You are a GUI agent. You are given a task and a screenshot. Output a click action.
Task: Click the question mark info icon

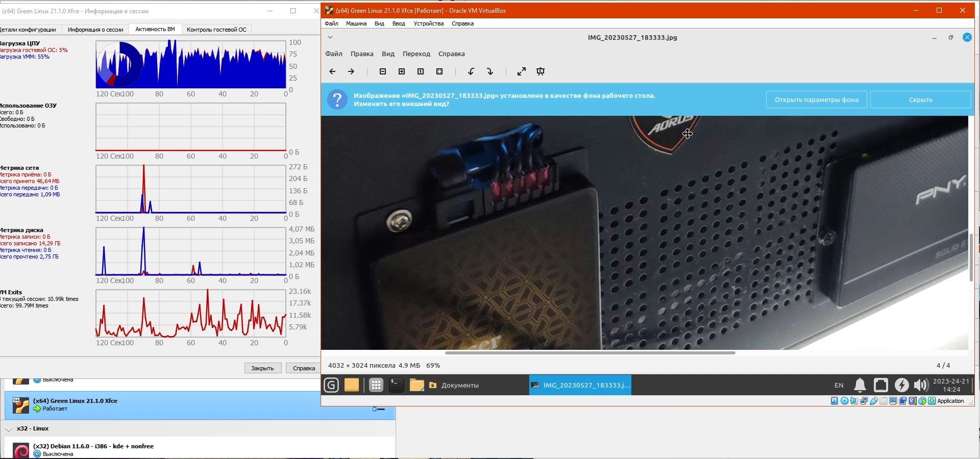click(337, 99)
